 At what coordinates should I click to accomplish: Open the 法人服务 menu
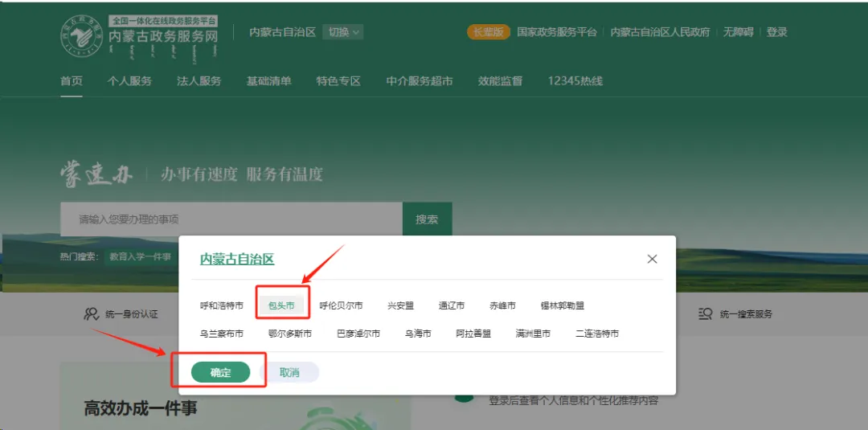[x=199, y=81]
